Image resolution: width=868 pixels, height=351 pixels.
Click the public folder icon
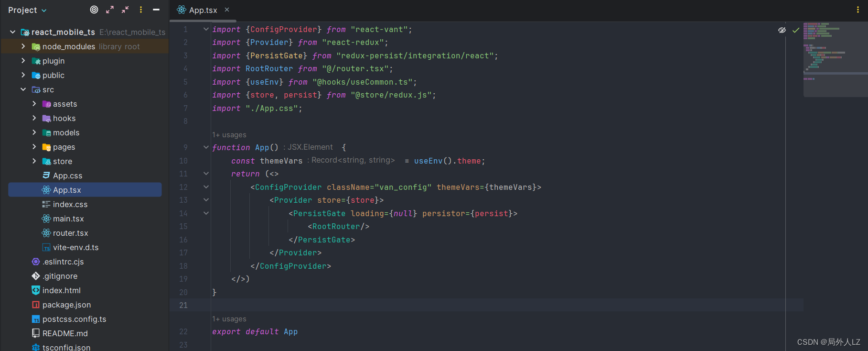coord(36,75)
